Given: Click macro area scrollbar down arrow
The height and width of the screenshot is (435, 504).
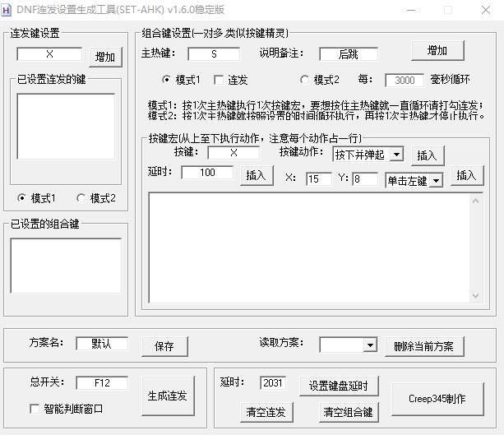Looking at the screenshot, I should [x=476, y=295].
